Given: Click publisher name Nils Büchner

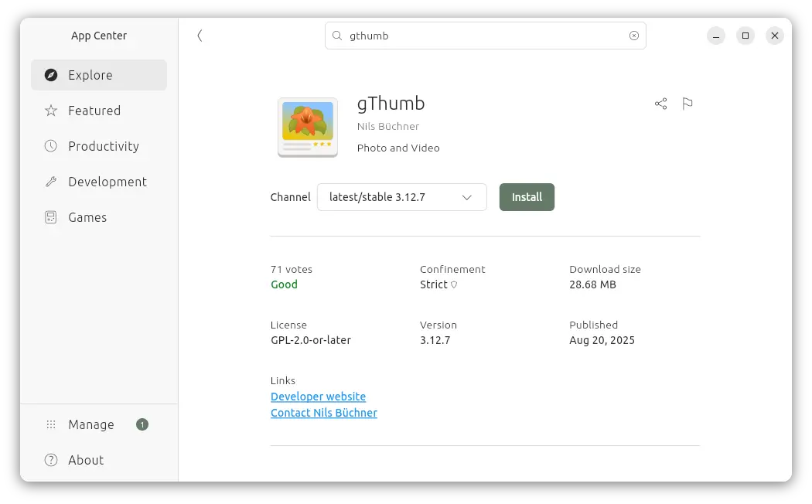Looking at the screenshot, I should pos(388,127).
